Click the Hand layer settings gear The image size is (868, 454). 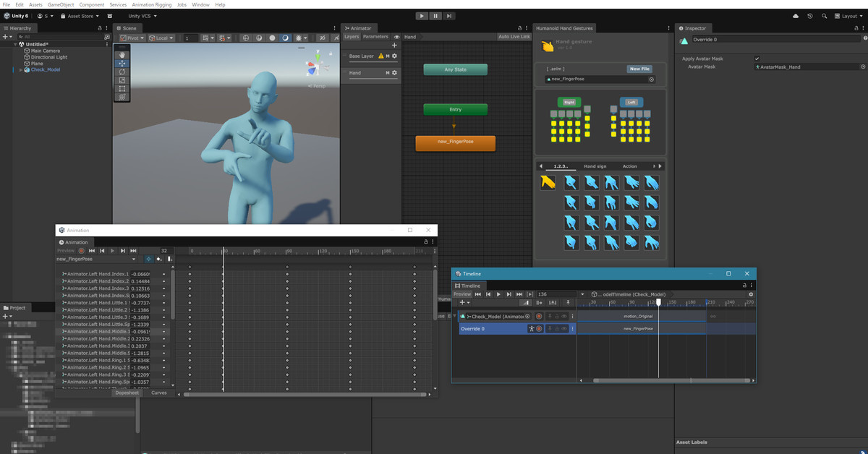click(394, 73)
